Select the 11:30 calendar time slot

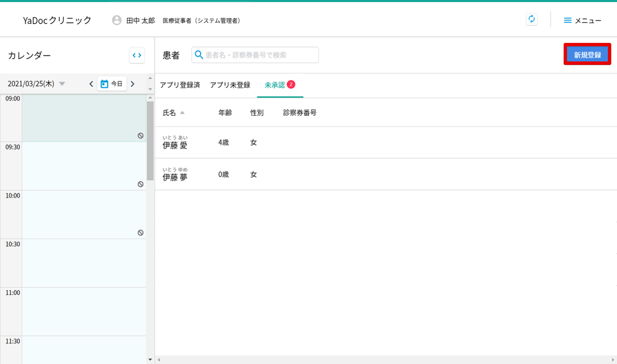tap(84, 350)
